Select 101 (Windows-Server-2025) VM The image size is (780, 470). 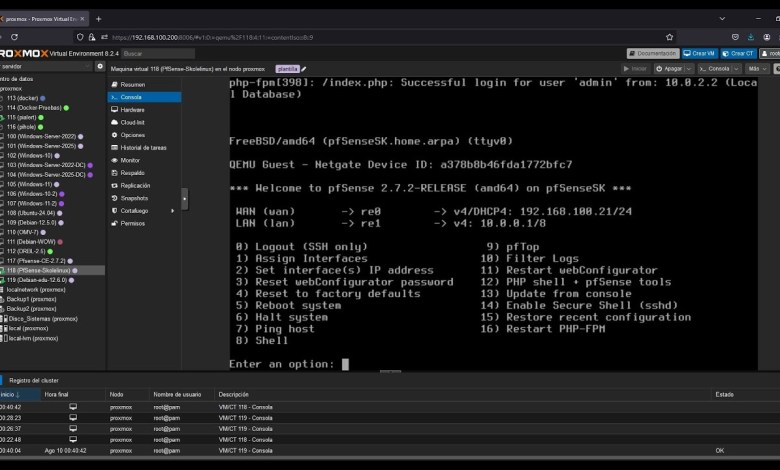[x=41, y=146]
